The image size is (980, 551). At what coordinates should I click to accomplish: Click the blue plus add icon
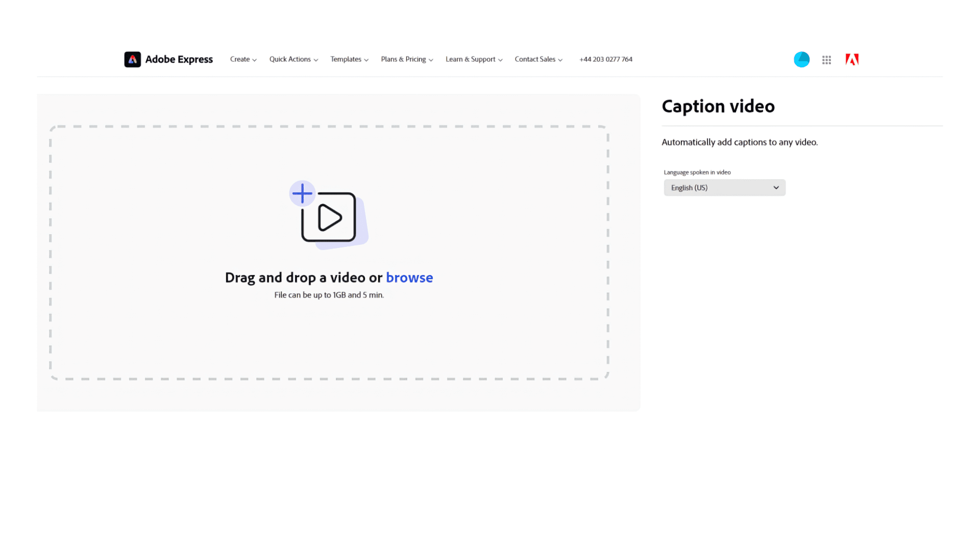[x=302, y=193]
